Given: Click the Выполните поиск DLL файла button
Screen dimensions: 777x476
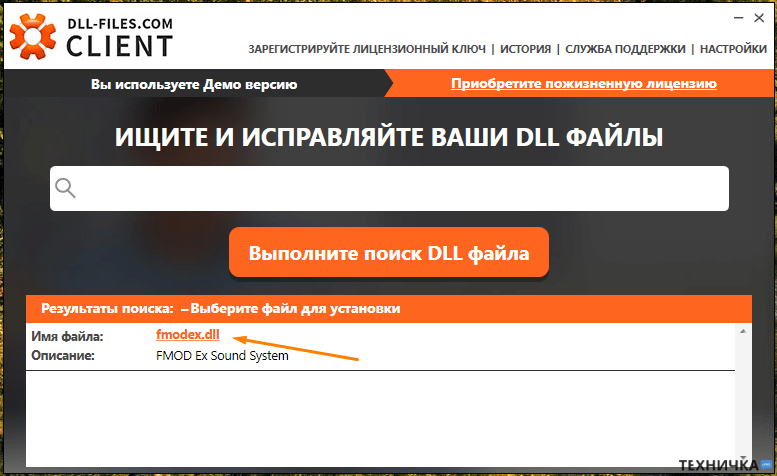Looking at the screenshot, I should 389,253.
